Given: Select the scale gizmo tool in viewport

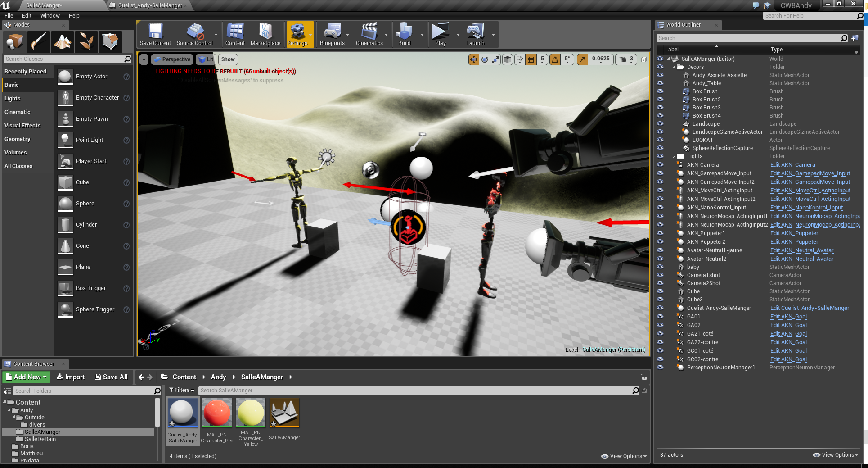Looking at the screenshot, I should point(495,59).
